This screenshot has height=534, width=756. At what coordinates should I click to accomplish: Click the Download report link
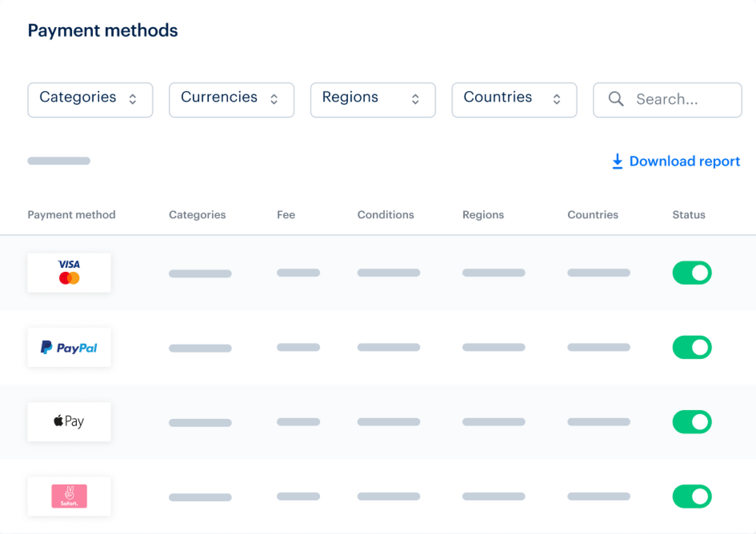(x=684, y=161)
